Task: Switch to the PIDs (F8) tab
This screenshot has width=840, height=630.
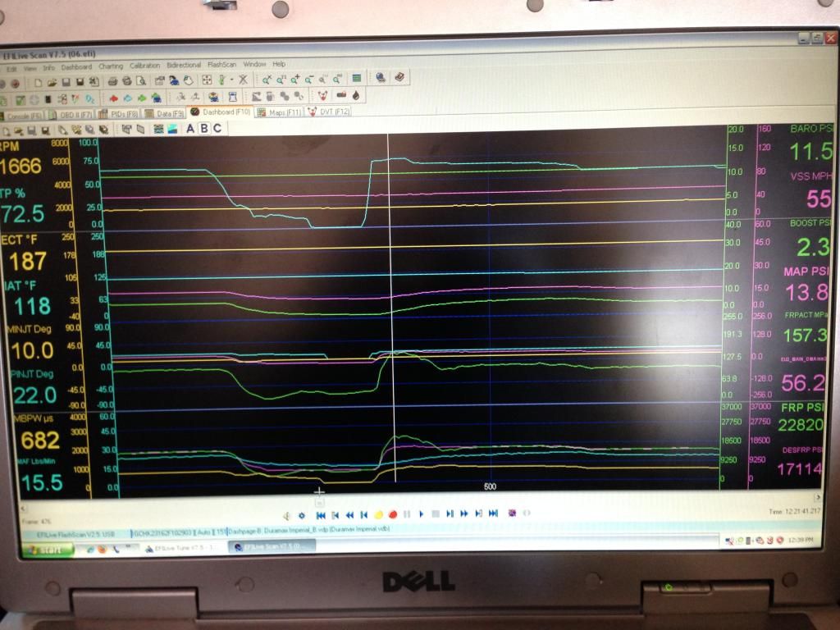Action: (118, 114)
